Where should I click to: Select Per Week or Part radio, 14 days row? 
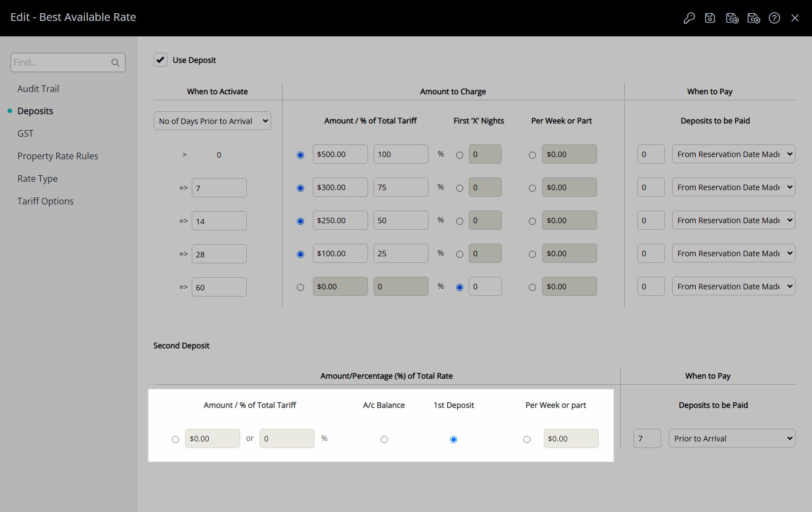click(x=532, y=221)
